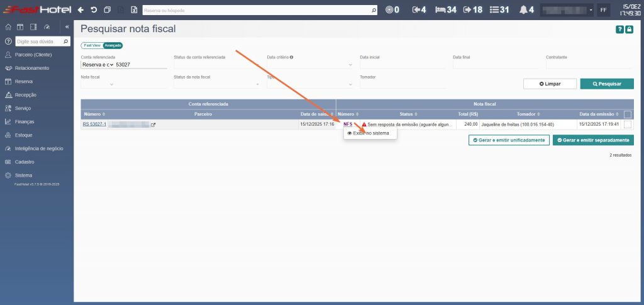Open the Data critério dropdown

[309, 65]
